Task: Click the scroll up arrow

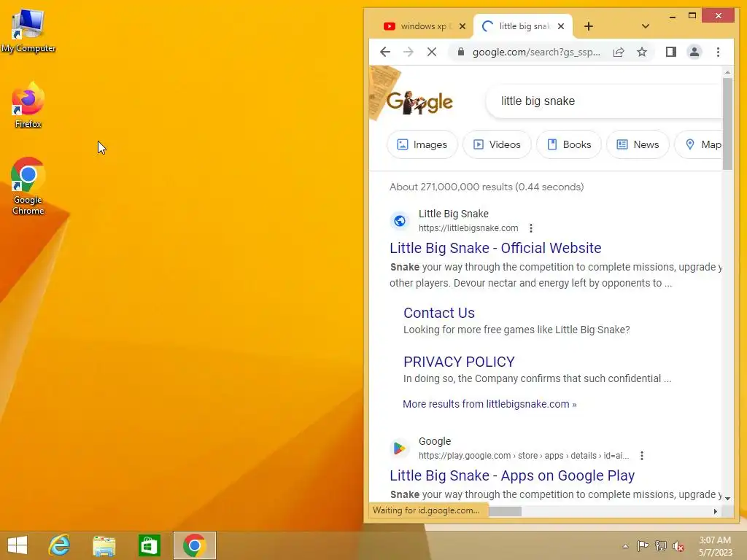Action: coord(727,72)
